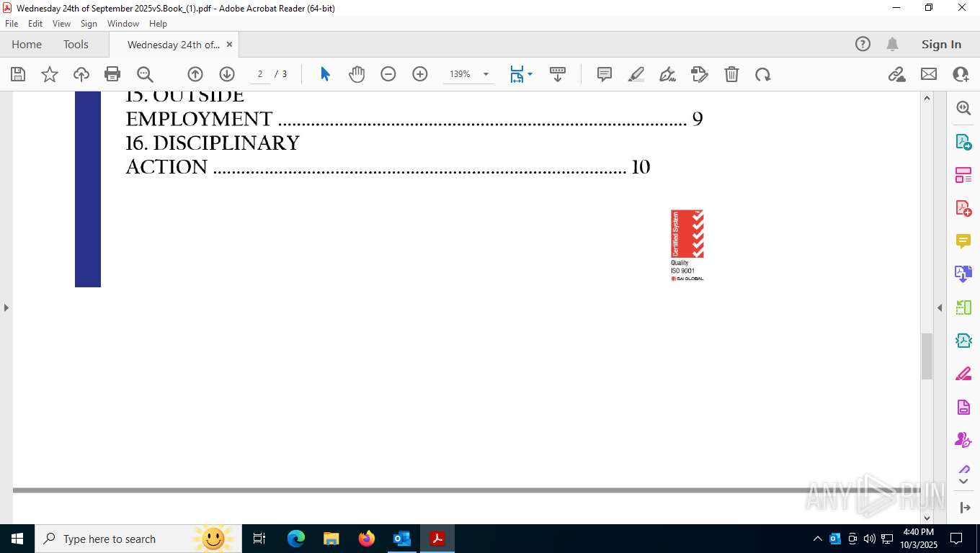Viewport: 980px width, 553px height.
Task: Open the Help question mark
Action: pyautogui.click(x=863, y=44)
